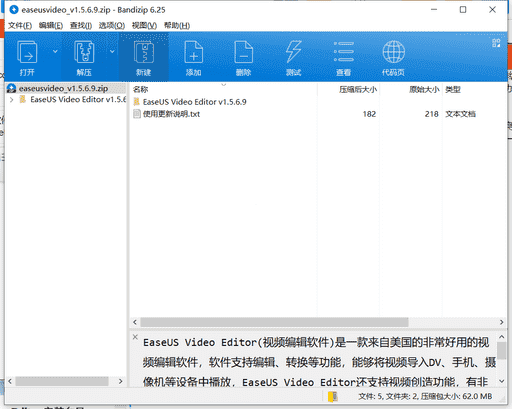This screenshot has width=512, height=409.
Task: Open the 选项(O) menu
Action: pos(112,25)
